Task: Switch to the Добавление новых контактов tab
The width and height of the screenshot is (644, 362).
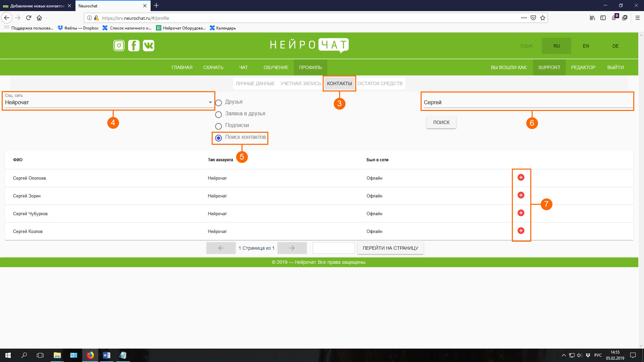Action: pos(37,6)
